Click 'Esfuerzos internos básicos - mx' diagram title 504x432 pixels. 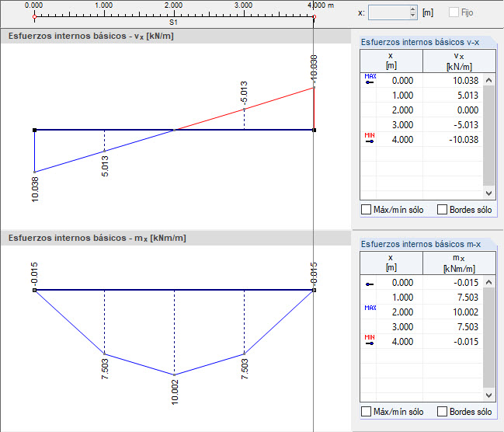pos(97,238)
